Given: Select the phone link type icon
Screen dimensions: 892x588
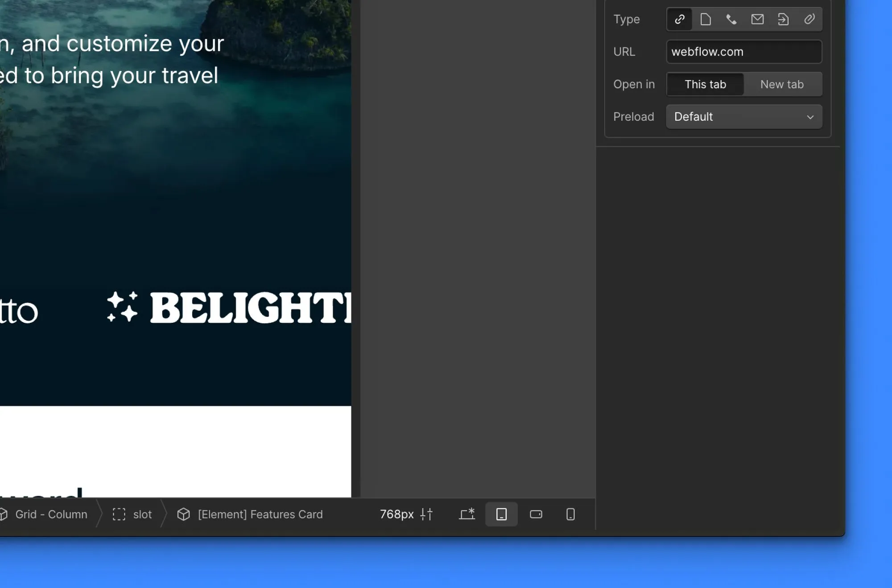Looking at the screenshot, I should pyautogui.click(x=731, y=19).
